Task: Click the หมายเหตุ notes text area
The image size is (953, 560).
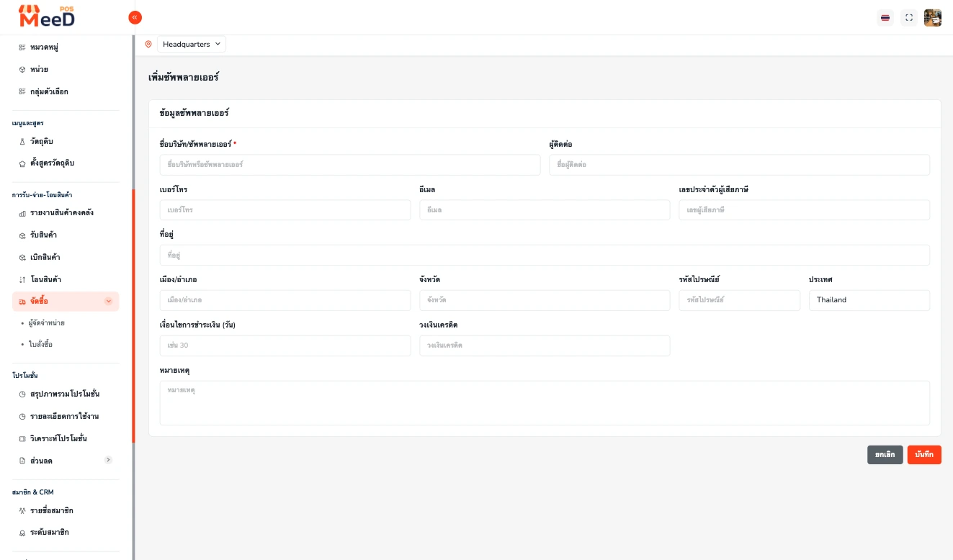Action: pyautogui.click(x=545, y=403)
